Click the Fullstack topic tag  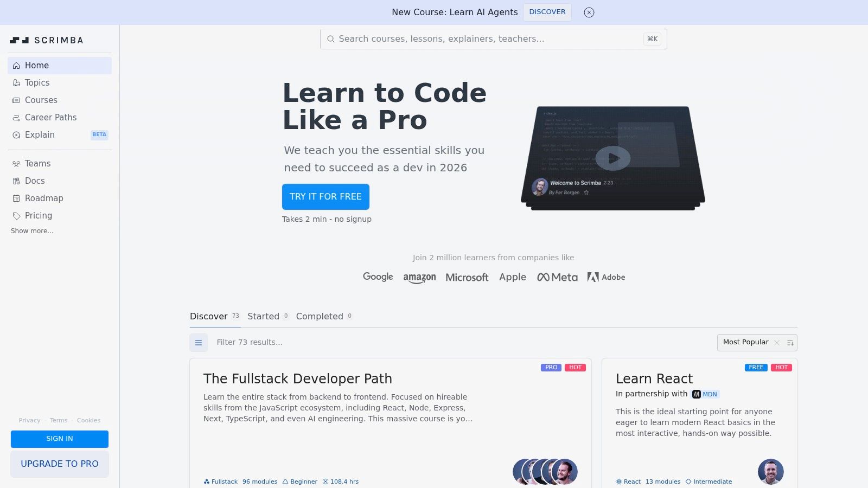pos(221,481)
